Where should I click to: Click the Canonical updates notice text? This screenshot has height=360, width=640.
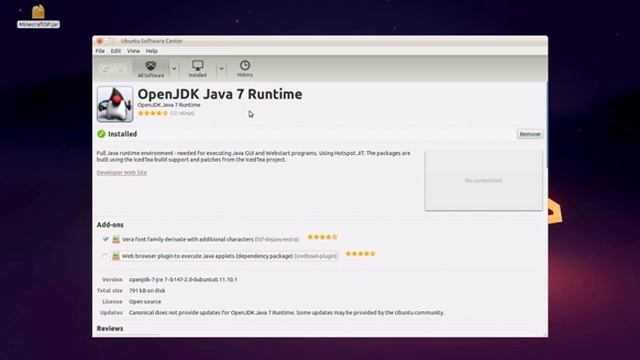pos(286,313)
